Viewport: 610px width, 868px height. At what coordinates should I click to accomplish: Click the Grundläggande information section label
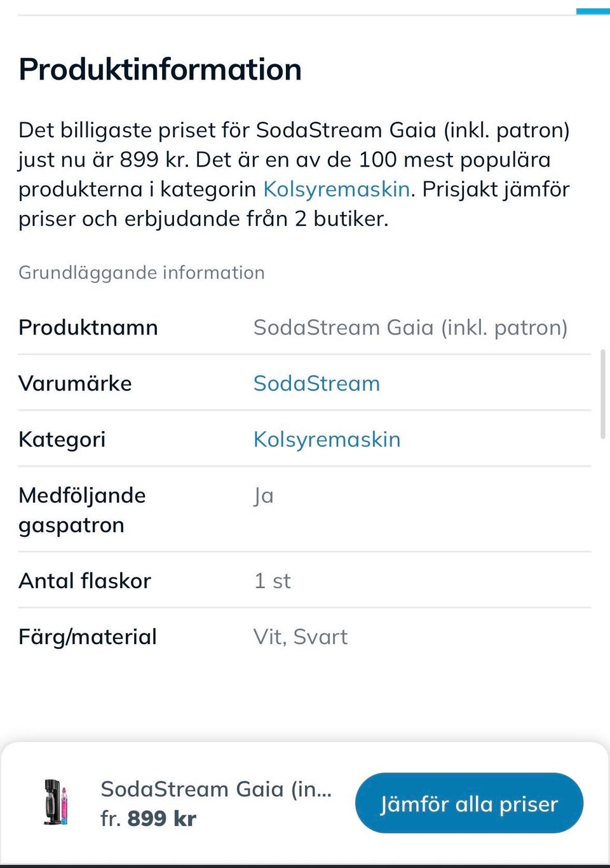[142, 273]
